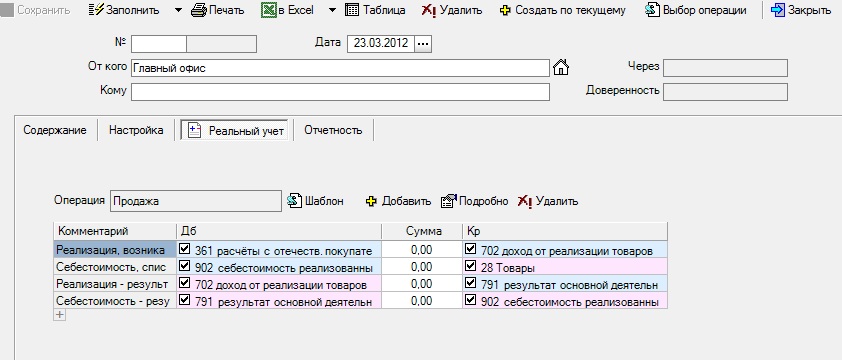Click the lower Удалить icon near Подробно

(x=525, y=201)
